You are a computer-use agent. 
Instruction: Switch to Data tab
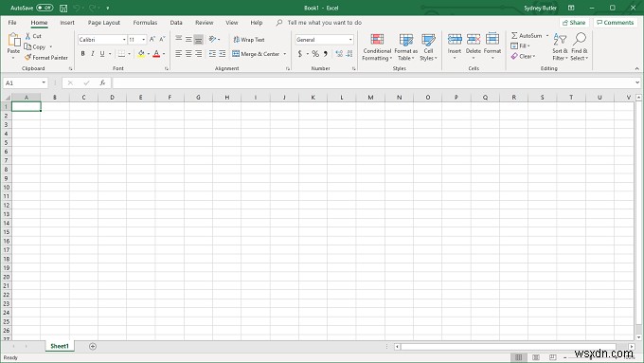tap(176, 23)
